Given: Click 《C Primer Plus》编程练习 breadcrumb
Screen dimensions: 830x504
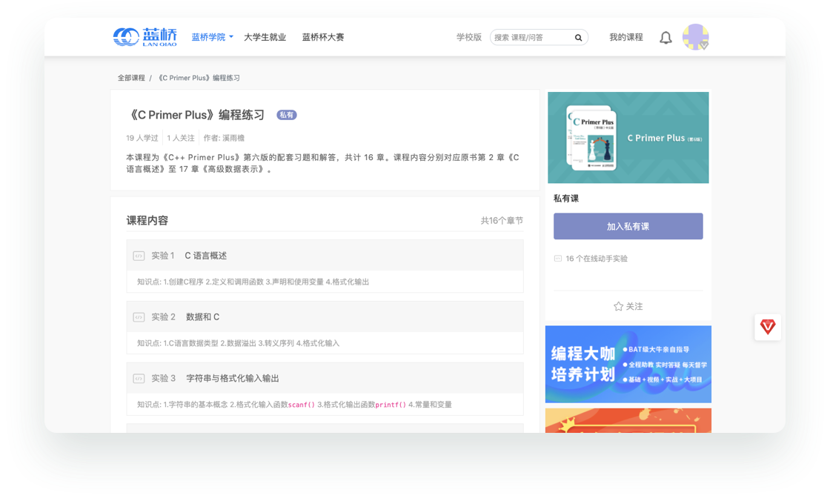Looking at the screenshot, I should point(199,78).
